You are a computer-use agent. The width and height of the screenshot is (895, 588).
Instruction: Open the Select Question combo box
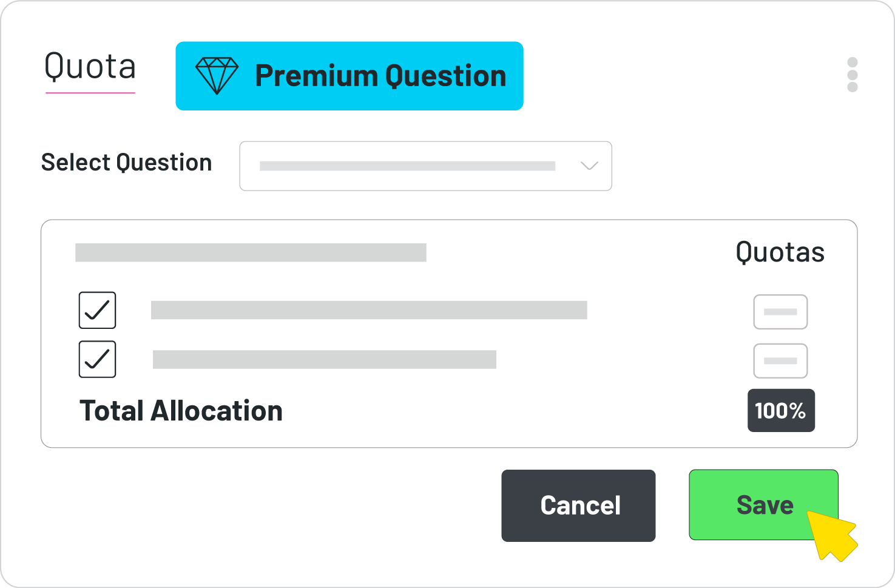[x=425, y=166]
